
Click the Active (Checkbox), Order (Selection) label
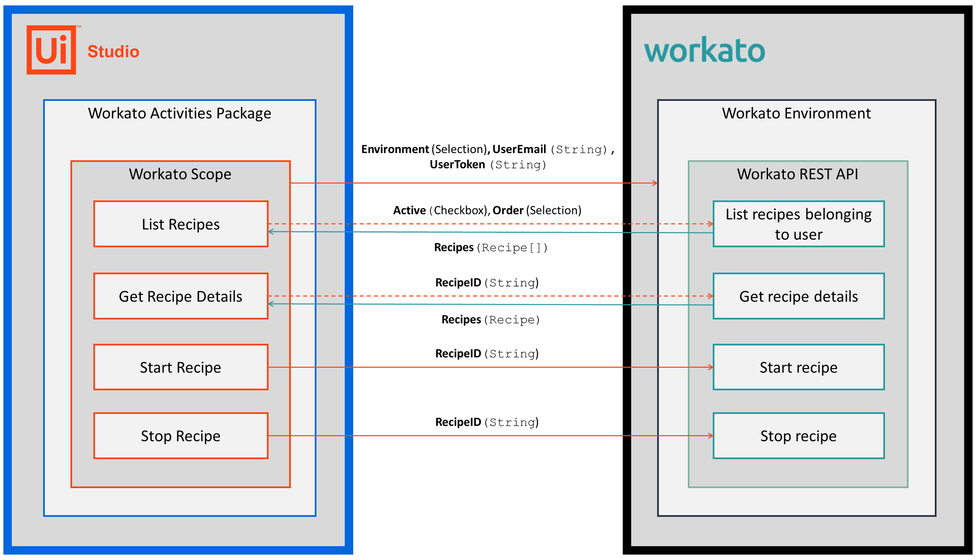tap(487, 211)
